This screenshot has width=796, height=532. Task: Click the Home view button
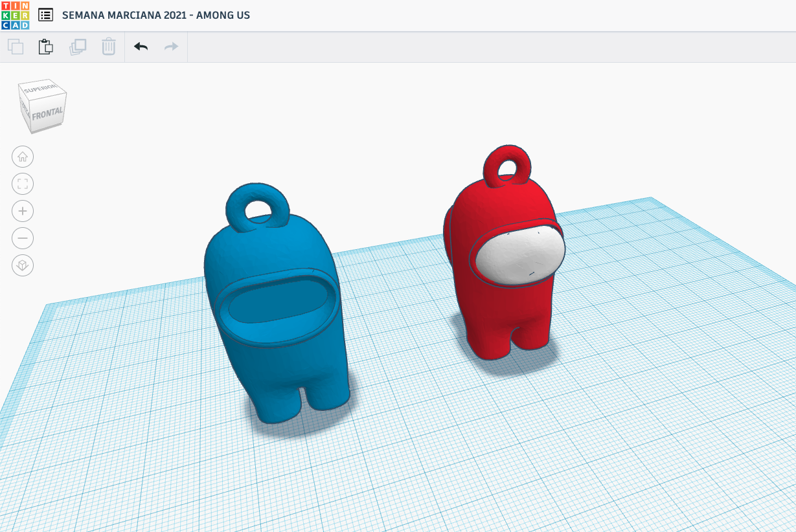pyautogui.click(x=23, y=157)
